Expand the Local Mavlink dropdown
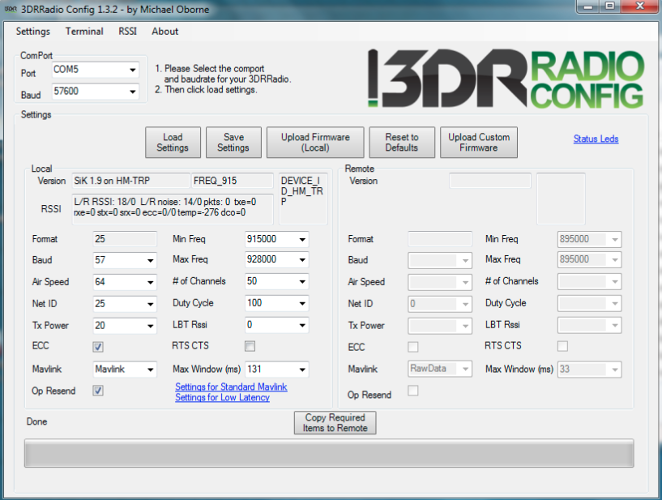Viewport: 662px width, 500px height. coord(150,370)
